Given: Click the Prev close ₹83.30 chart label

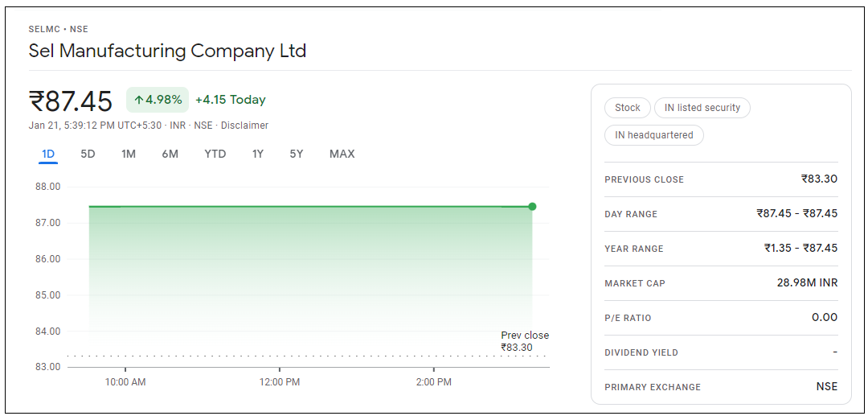Looking at the screenshot, I should click(524, 341).
